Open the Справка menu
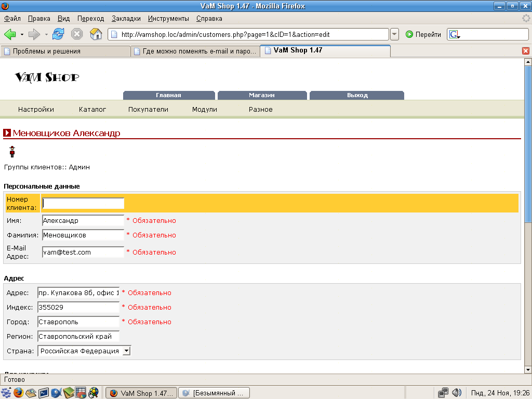The image size is (532, 399). point(209,18)
